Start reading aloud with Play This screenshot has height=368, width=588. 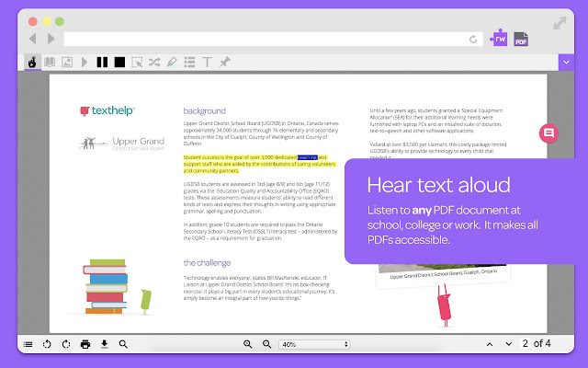point(85,62)
